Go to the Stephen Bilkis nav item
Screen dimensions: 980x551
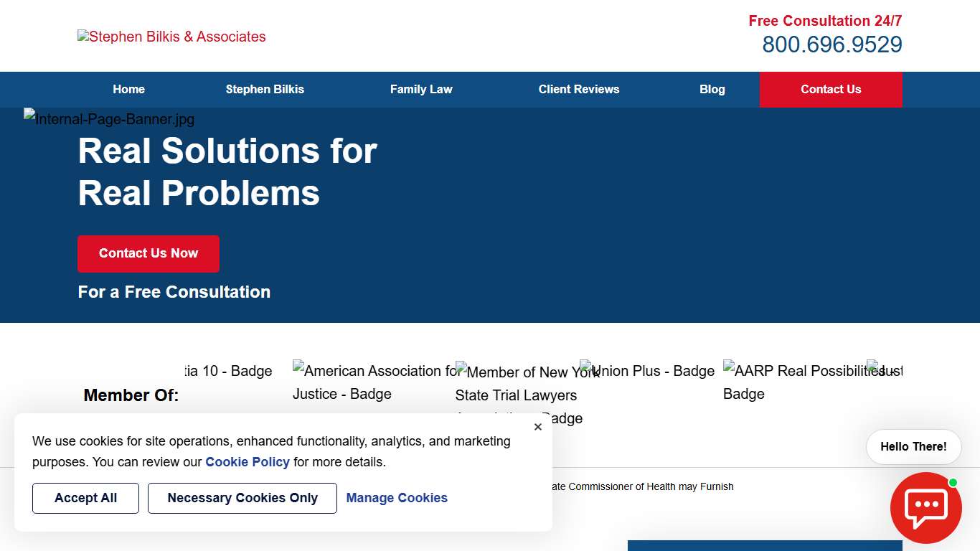(265, 90)
